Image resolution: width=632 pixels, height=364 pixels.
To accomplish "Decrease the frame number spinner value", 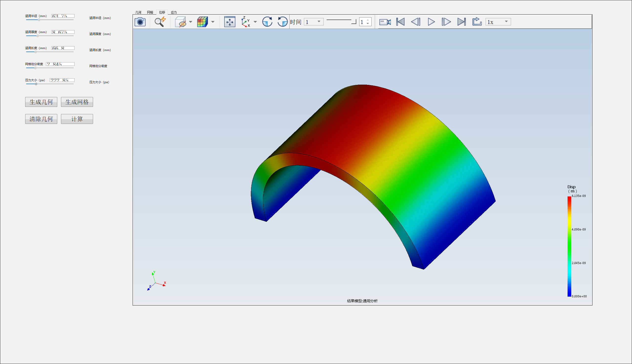I will click(368, 23).
